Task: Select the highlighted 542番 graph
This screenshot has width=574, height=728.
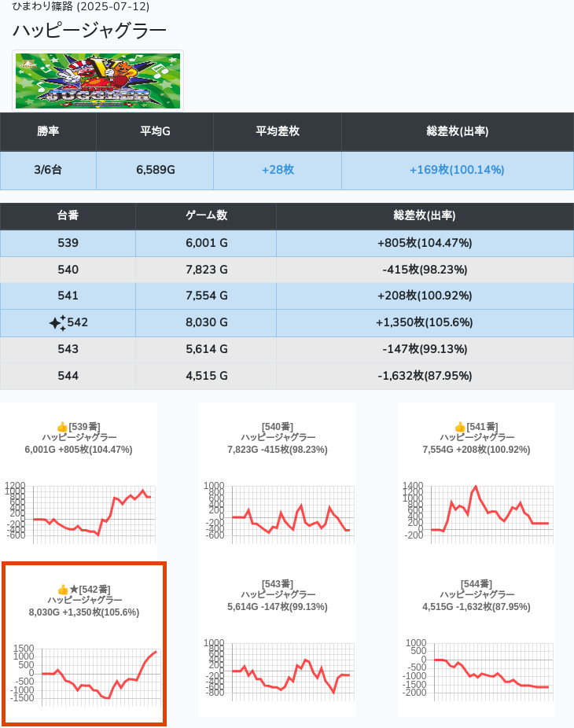Action: (83, 643)
